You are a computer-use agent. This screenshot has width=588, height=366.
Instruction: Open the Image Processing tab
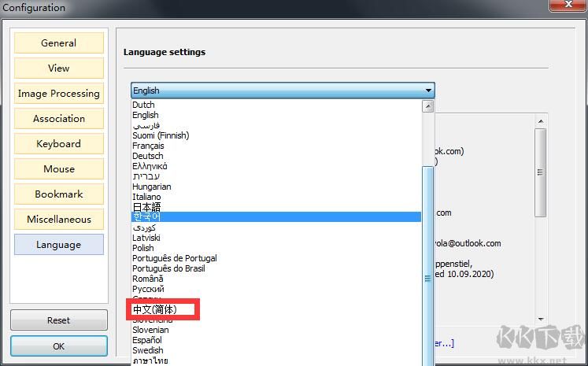(59, 94)
